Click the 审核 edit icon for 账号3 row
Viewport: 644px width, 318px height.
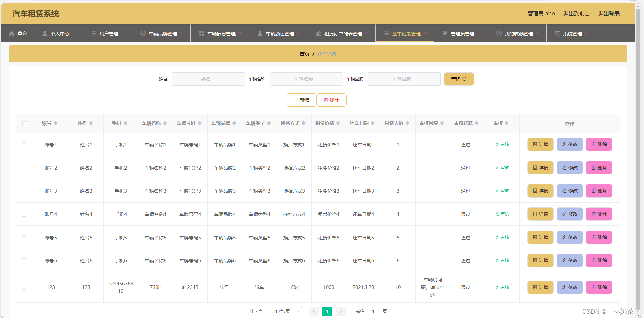coord(497,191)
